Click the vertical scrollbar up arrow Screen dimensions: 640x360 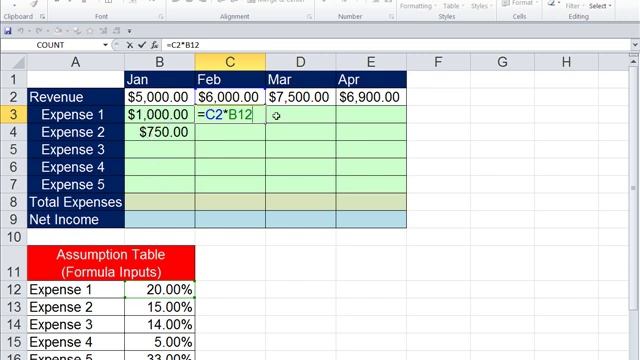point(633,61)
